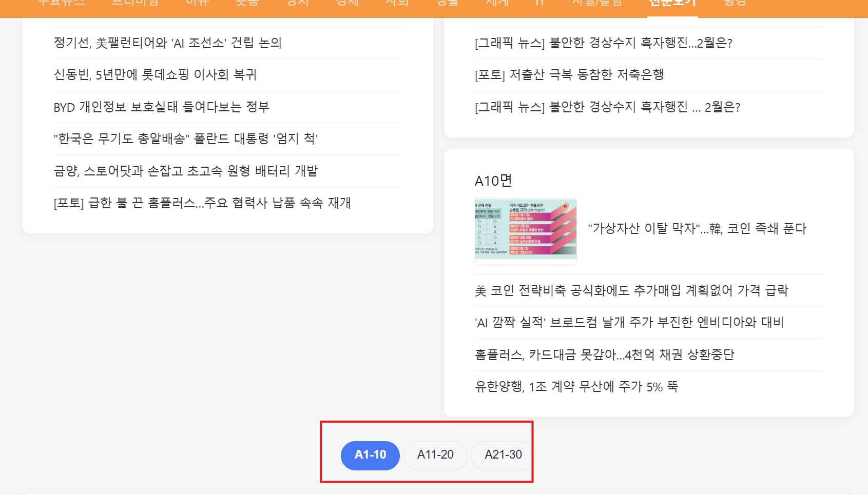Open 신동빈 롯데쇼핑 이사회 복귀 article
This screenshot has height=495, width=868.
pyautogui.click(x=155, y=75)
